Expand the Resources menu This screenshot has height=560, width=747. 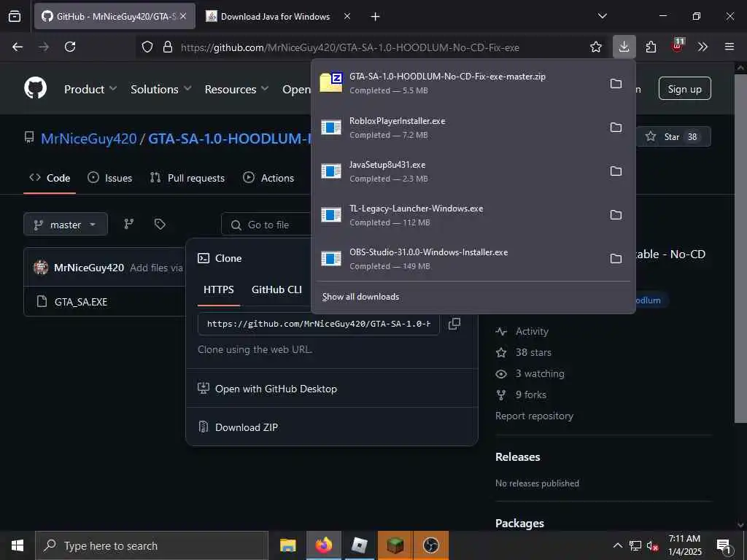coord(236,89)
